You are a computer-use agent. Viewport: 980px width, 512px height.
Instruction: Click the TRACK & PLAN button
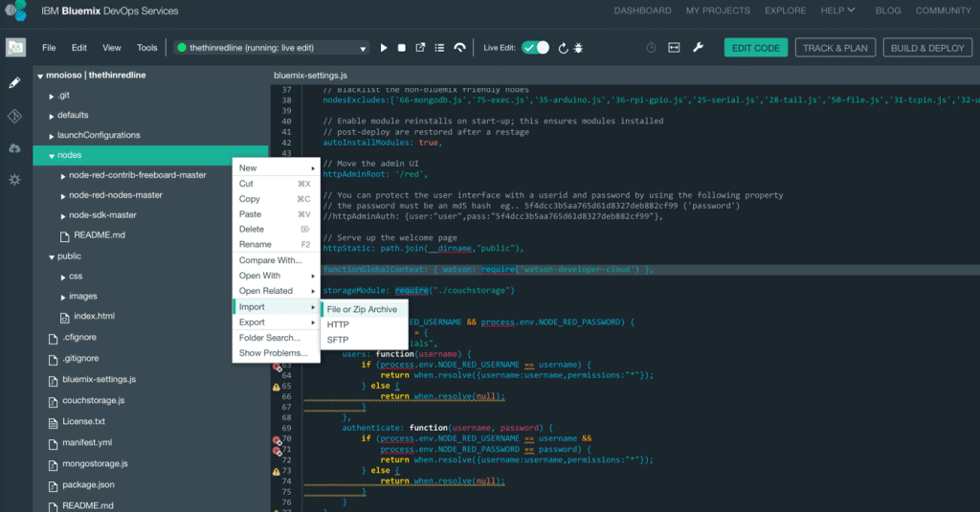tap(835, 48)
